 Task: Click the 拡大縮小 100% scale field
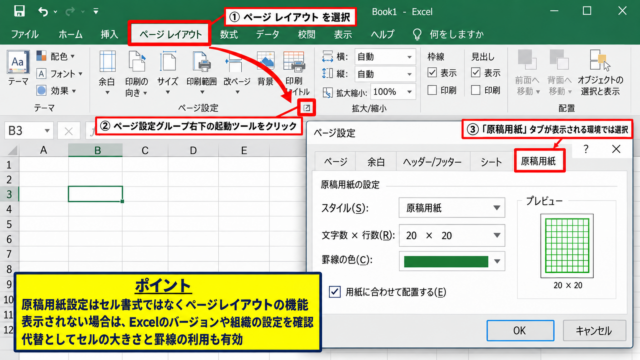click(x=393, y=92)
